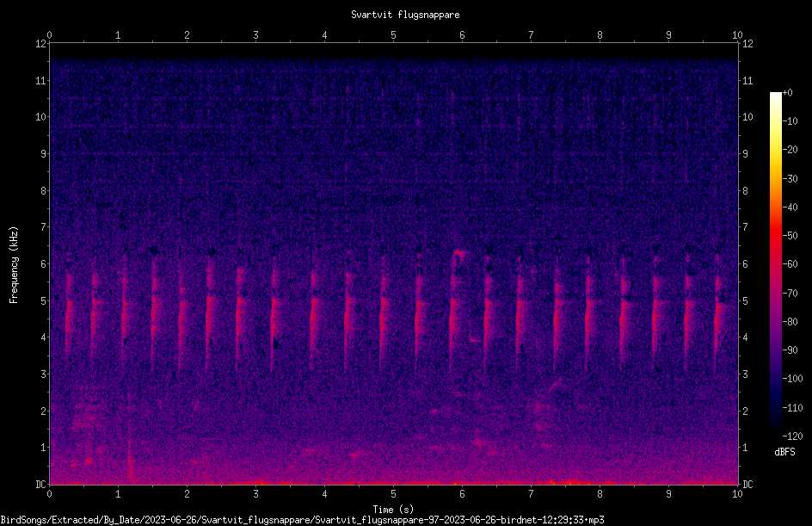The image size is (812, 526).
Task: Click the '5' label on left frequency axis
Action: click(44, 300)
